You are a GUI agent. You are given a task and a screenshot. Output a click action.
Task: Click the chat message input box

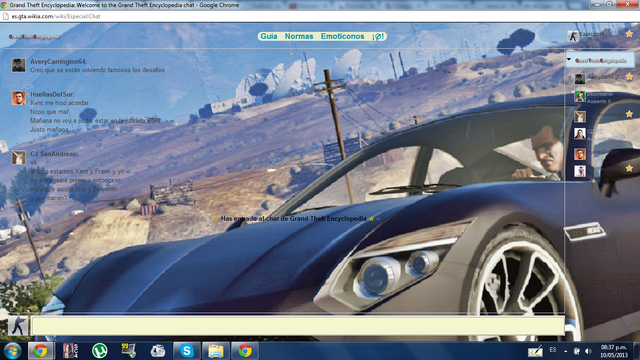coord(298,326)
